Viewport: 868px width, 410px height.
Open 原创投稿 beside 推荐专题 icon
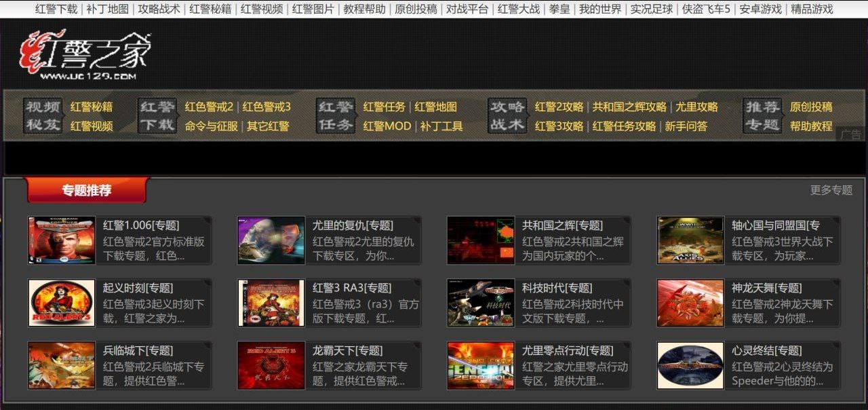coord(811,107)
